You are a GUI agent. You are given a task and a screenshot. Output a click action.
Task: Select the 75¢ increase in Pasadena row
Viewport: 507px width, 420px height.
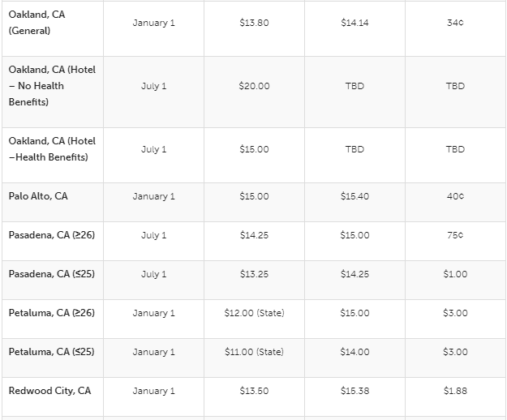click(455, 235)
